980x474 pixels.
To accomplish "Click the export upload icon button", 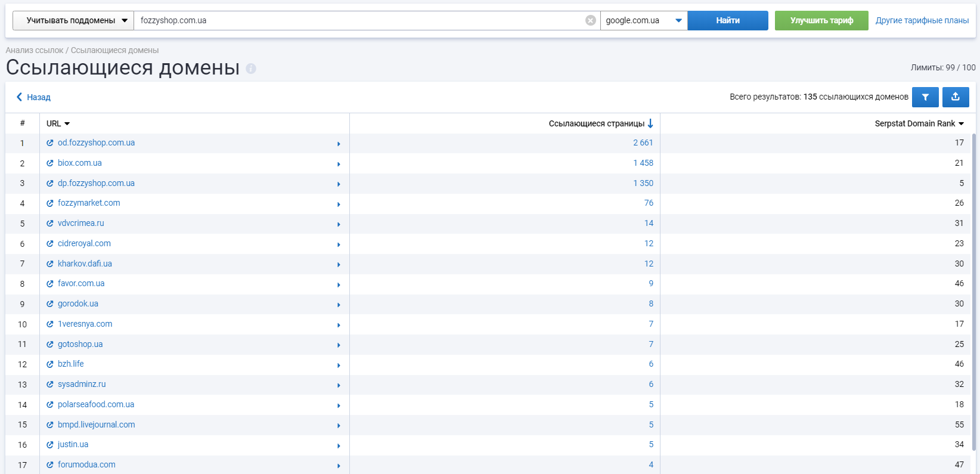I will pyautogui.click(x=956, y=97).
